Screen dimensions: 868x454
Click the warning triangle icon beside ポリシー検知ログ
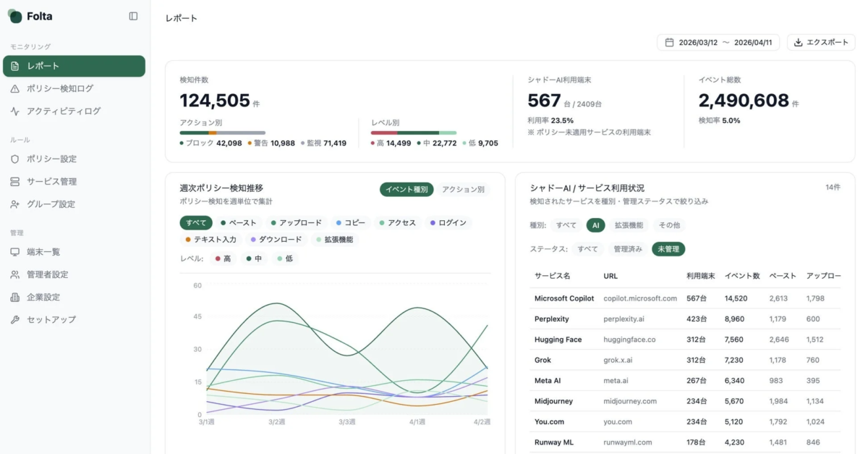(15, 88)
